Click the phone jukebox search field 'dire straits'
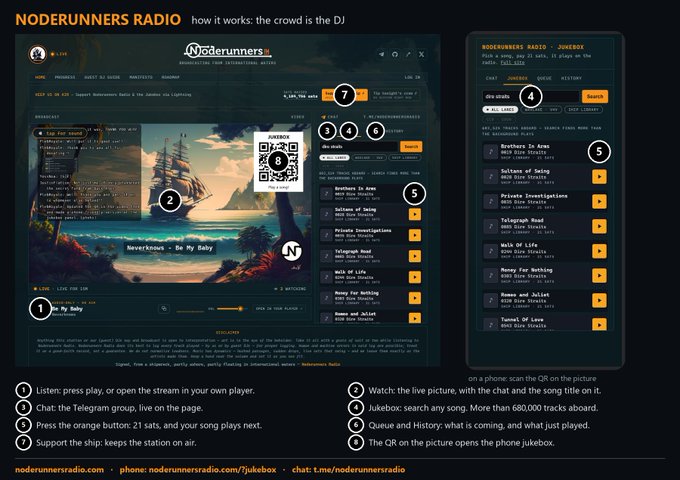This screenshot has height=480, width=680. (531, 96)
